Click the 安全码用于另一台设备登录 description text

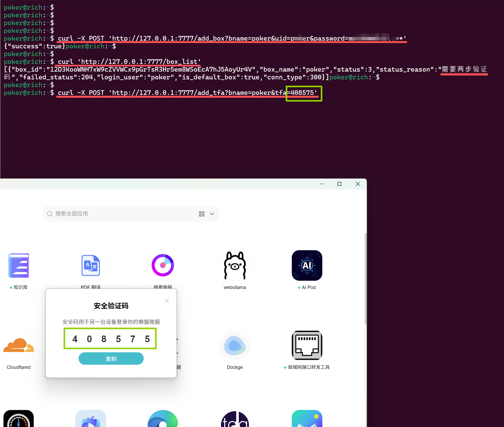coord(111,322)
